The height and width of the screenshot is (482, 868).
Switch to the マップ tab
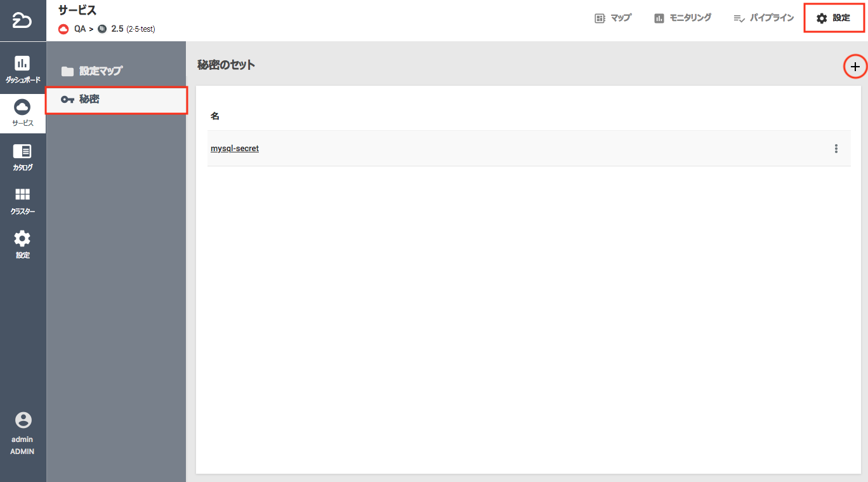(x=613, y=18)
